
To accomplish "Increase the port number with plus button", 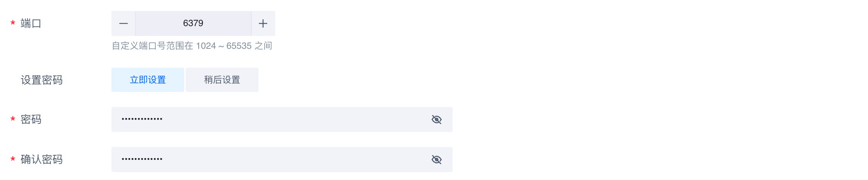I will (x=263, y=23).
